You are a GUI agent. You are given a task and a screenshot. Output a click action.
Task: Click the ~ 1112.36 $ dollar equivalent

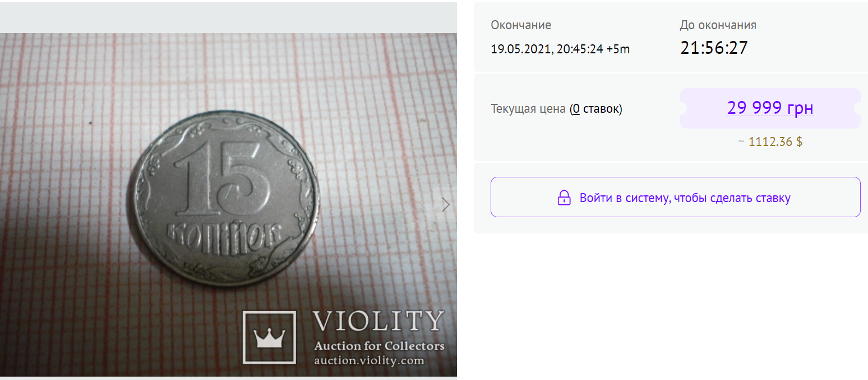[770, 141]
